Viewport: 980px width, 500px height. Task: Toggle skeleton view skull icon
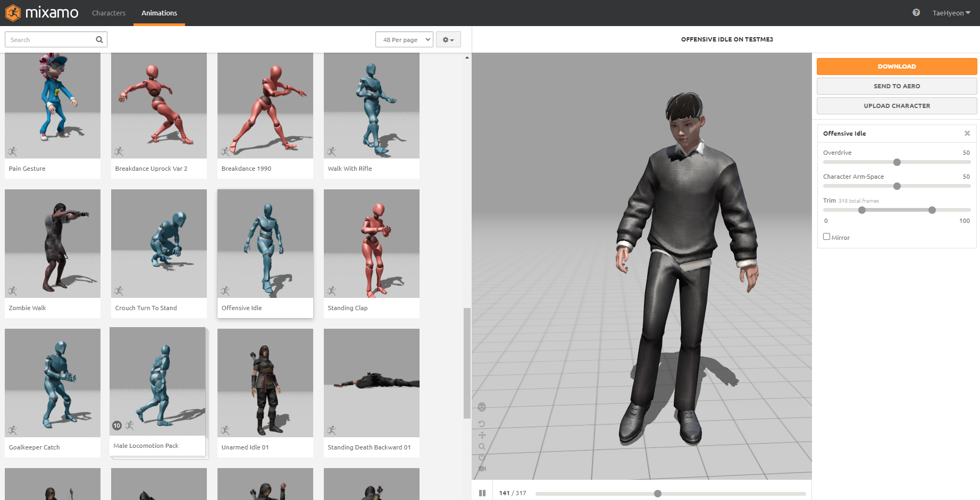(x=482, y=407)
